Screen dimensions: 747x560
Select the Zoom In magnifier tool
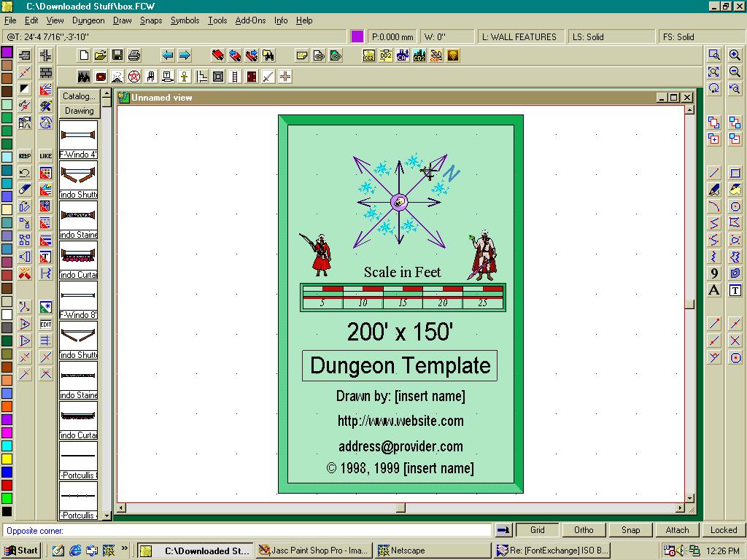coord(735,55)
